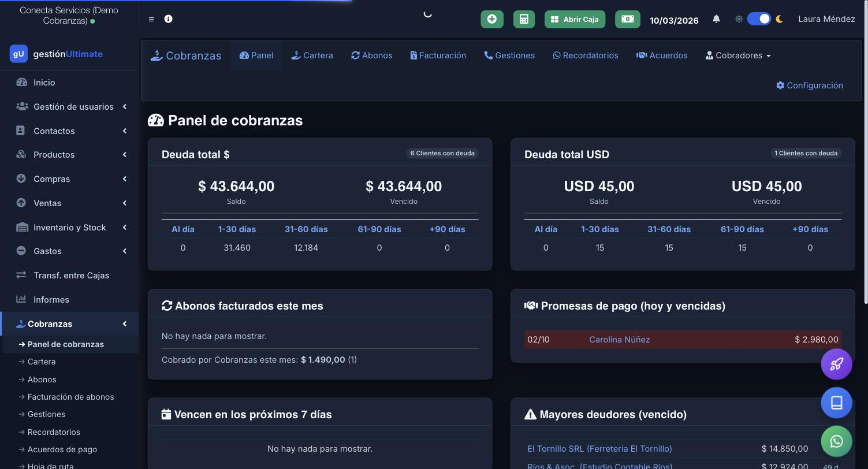This screenshot has width=868, height=469.
Task: Click the moon dark-mode icon
Action: [779, 19]
